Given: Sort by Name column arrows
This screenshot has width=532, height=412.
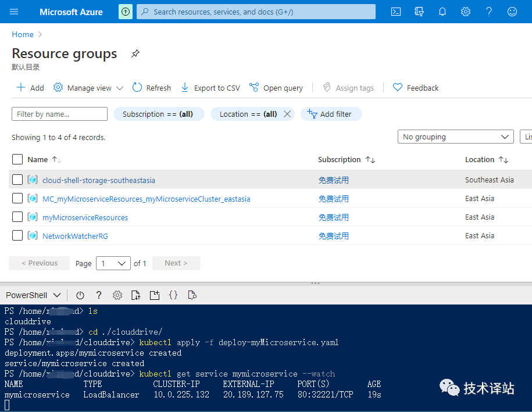Looking at the screenshot, I should point(56,159).
